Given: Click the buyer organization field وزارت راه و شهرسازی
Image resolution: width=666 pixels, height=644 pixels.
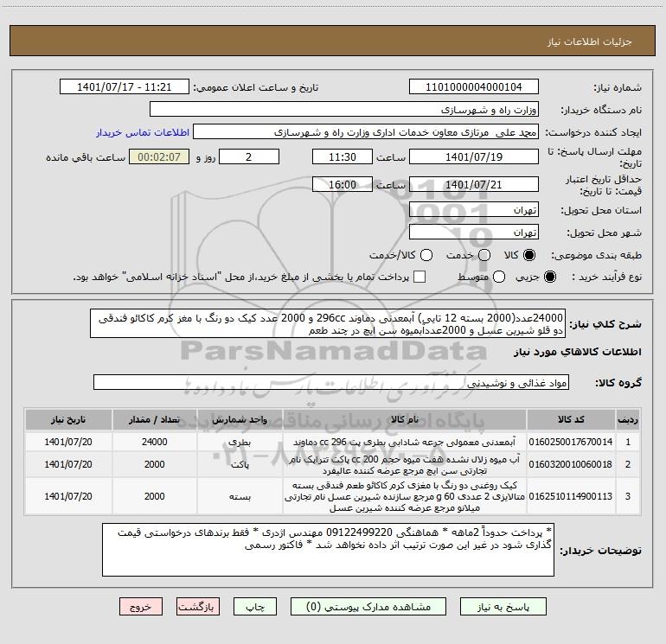Looking at the screenshot, I should point(344,109).
